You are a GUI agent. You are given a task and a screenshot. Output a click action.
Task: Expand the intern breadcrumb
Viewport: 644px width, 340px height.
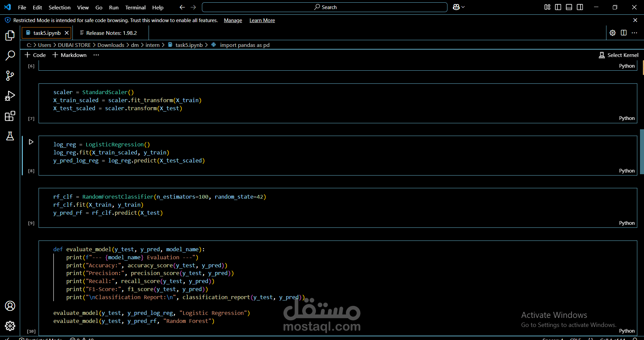pyautogui.click(x=152, y=45)
